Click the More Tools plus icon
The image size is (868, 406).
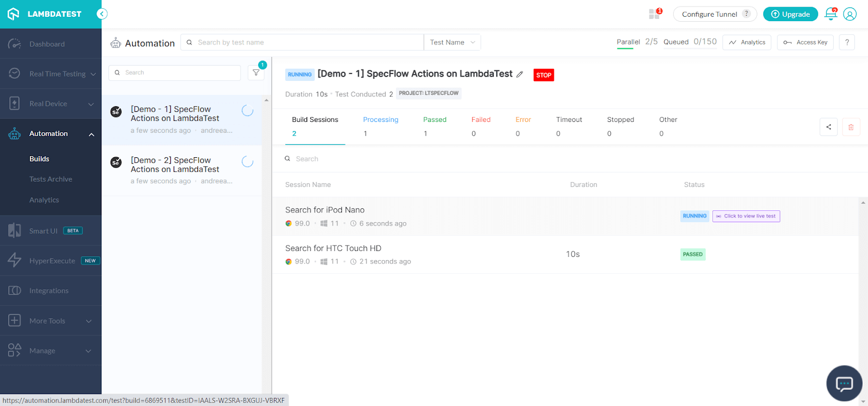coord(15,320)
